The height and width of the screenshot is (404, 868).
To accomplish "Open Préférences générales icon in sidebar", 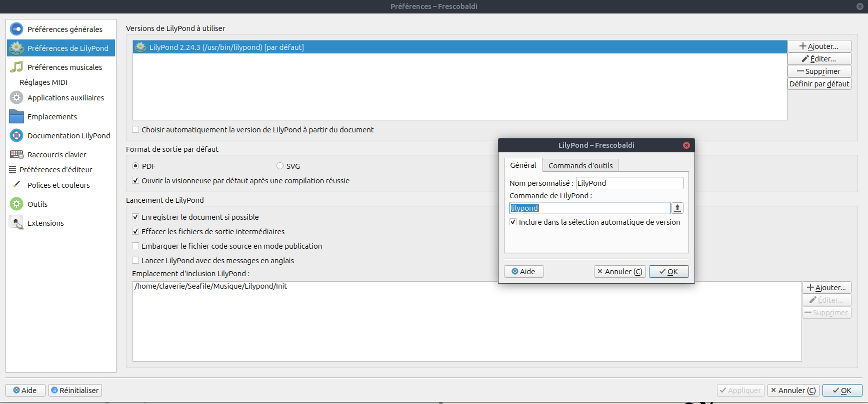I will (x=16, y=29).
